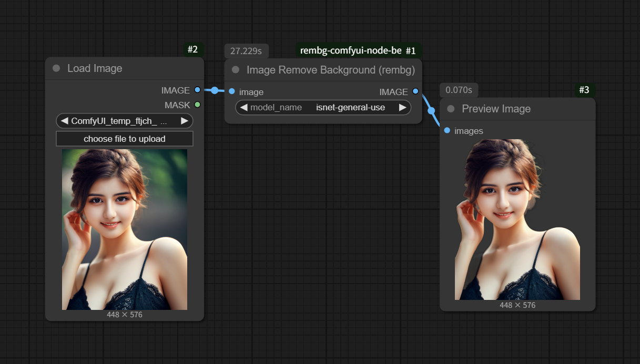Viewport: 640px width, 364px height.
Task: Toggle collapse dot on the Preview Image node
Action: tap(451, 109)
